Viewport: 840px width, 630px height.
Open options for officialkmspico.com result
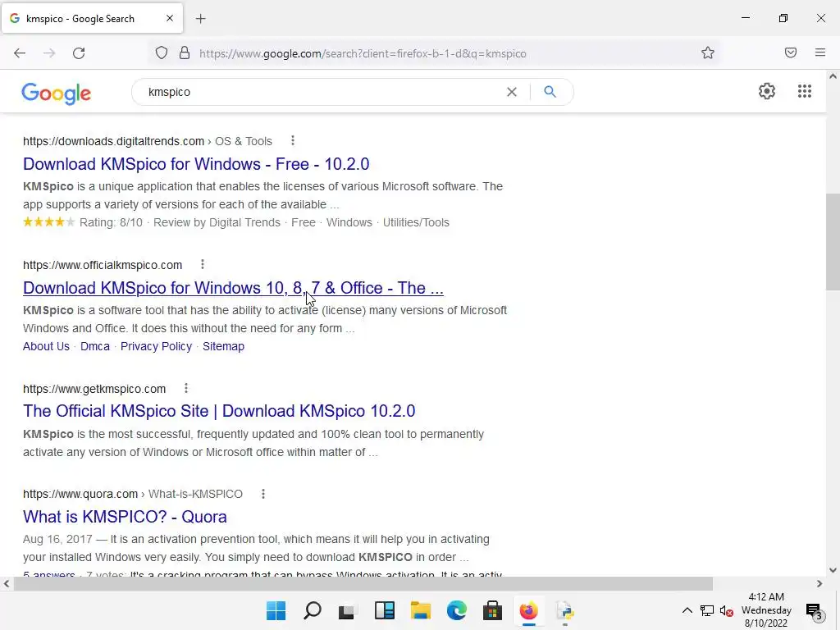202,264
